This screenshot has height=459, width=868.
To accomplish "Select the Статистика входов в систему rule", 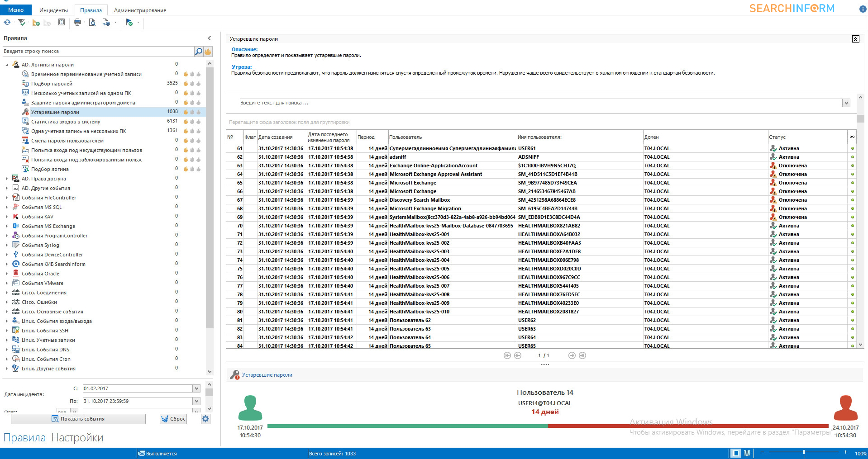I will pos(66,122).
